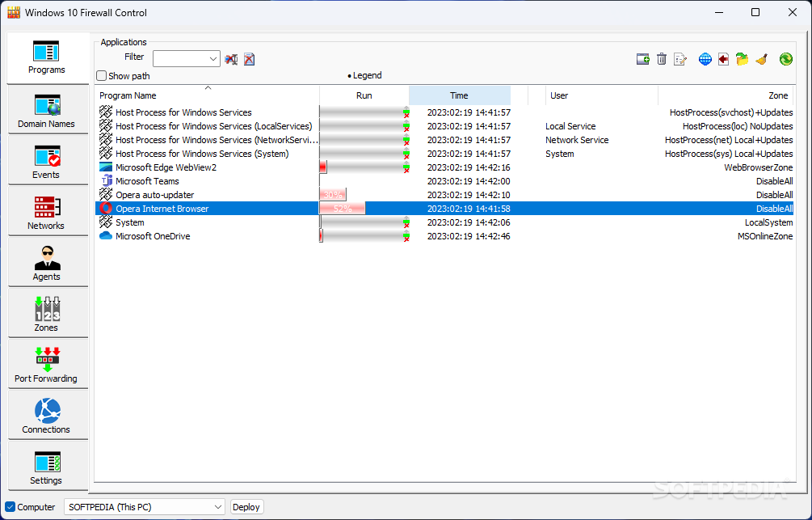Sort by the User column header
The height and width of the screenshot is (520, 812).
tap(602, 95)
